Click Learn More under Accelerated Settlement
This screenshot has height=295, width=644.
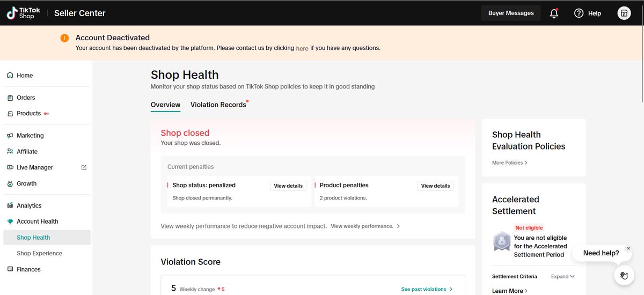click(x=510, y=291)
